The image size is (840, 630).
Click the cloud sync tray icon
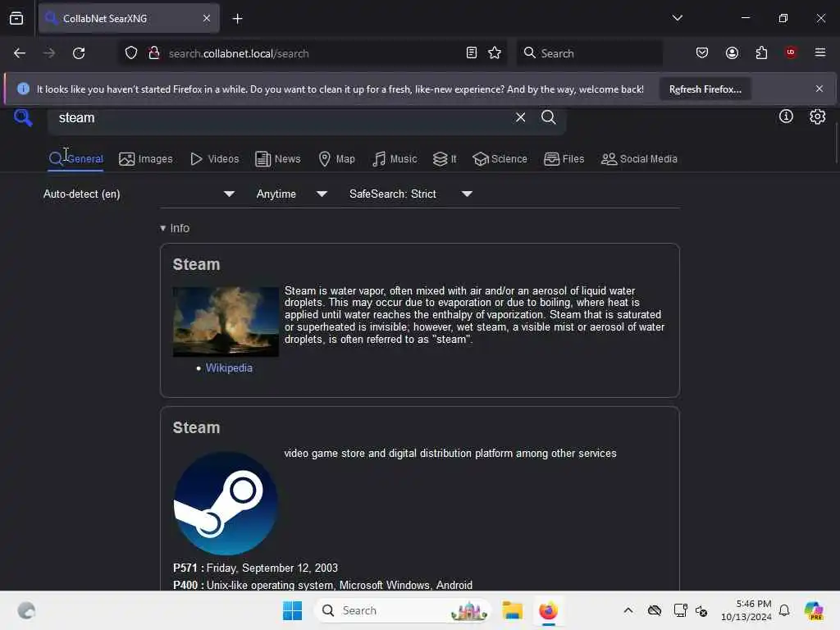654,610
